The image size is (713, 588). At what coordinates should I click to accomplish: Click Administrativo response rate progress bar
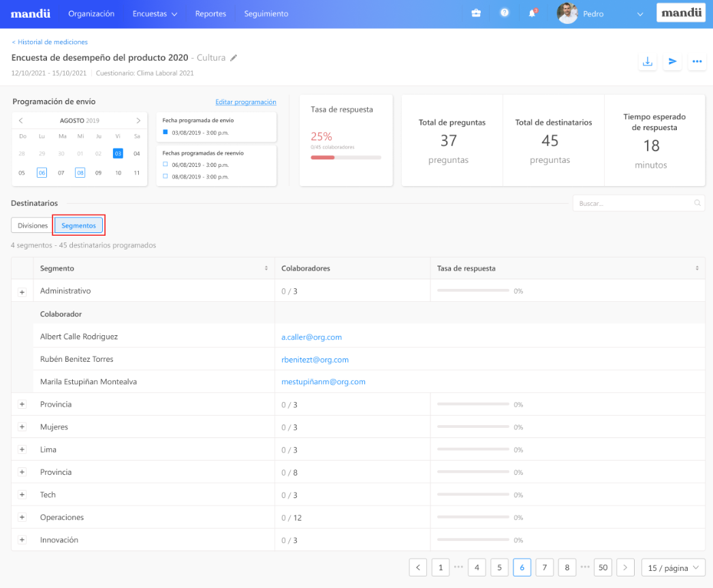pyautogui.click(x=473, y=290)
